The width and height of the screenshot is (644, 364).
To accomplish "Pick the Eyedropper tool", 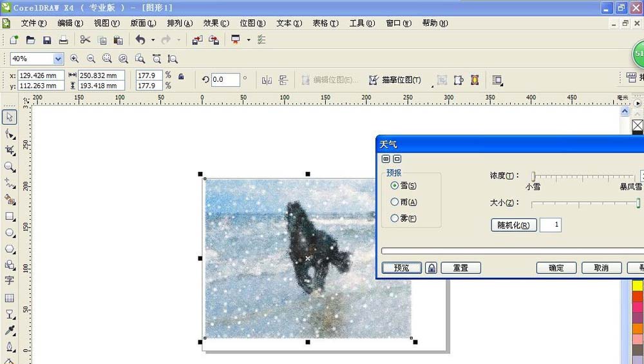I will [x=10, y=330].
